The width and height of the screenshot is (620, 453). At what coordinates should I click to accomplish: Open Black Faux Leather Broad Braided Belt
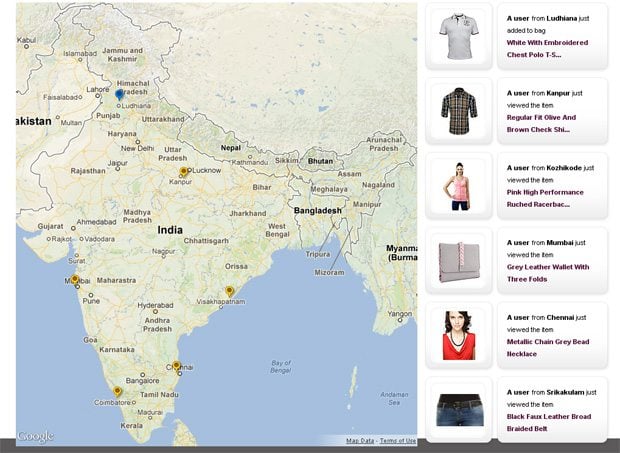(548, 422)
